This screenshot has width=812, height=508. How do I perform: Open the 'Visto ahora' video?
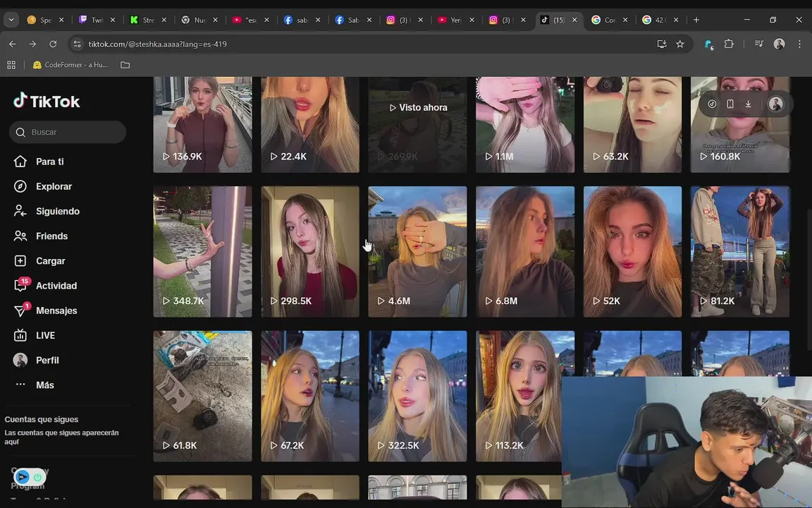pyautogui.click(x=417, y=124)
